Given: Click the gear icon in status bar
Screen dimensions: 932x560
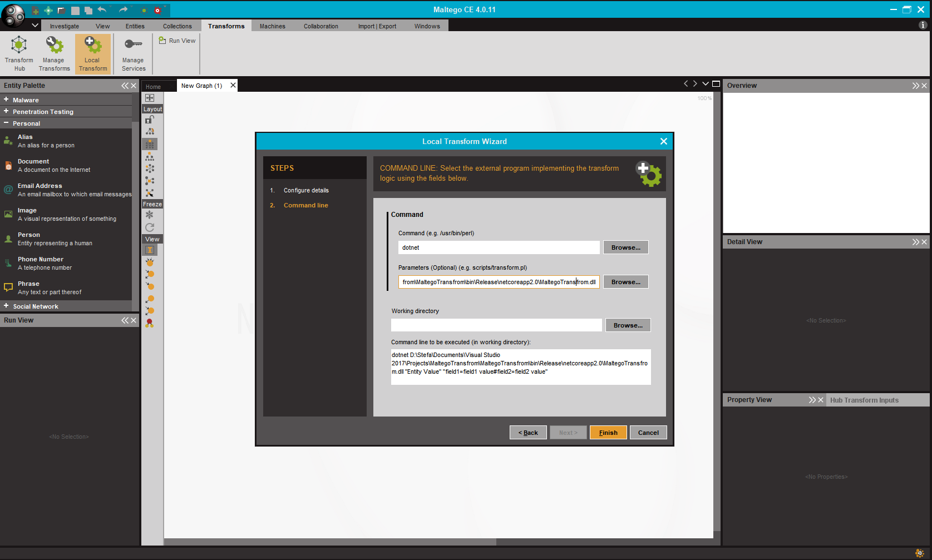Looking at the screenshot, I should [919, 553].
